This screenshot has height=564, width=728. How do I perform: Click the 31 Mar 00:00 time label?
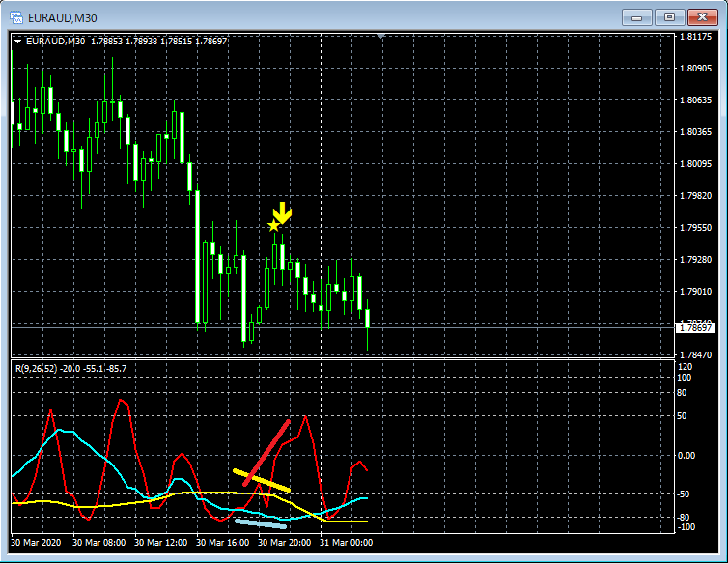(x=346, y=542)
